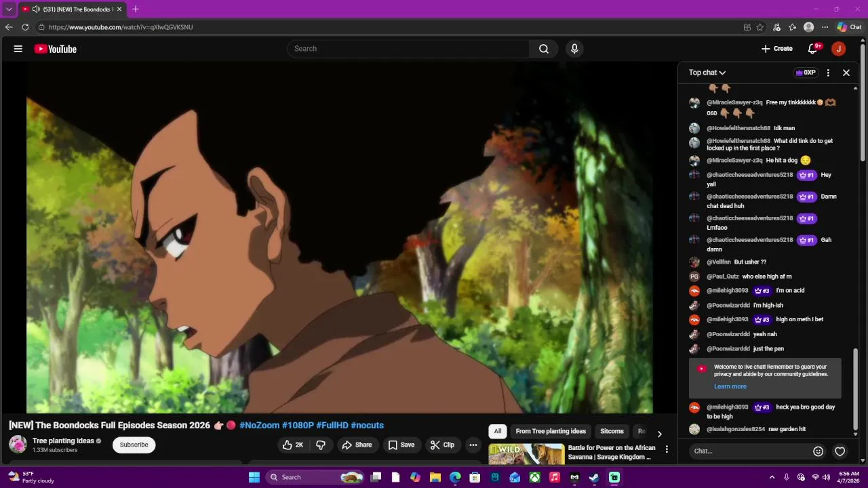Open the browser profile icon

808,27
